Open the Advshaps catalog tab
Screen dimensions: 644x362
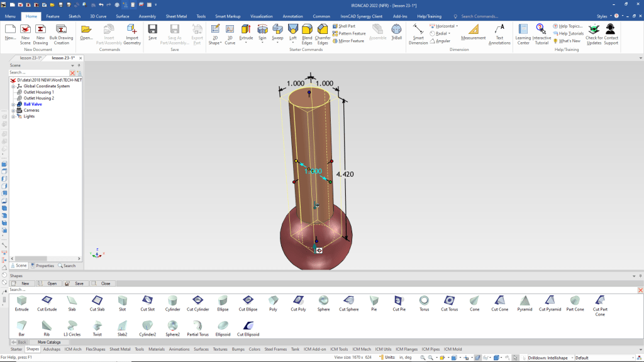pyautogui.click(x=52, y=349)
